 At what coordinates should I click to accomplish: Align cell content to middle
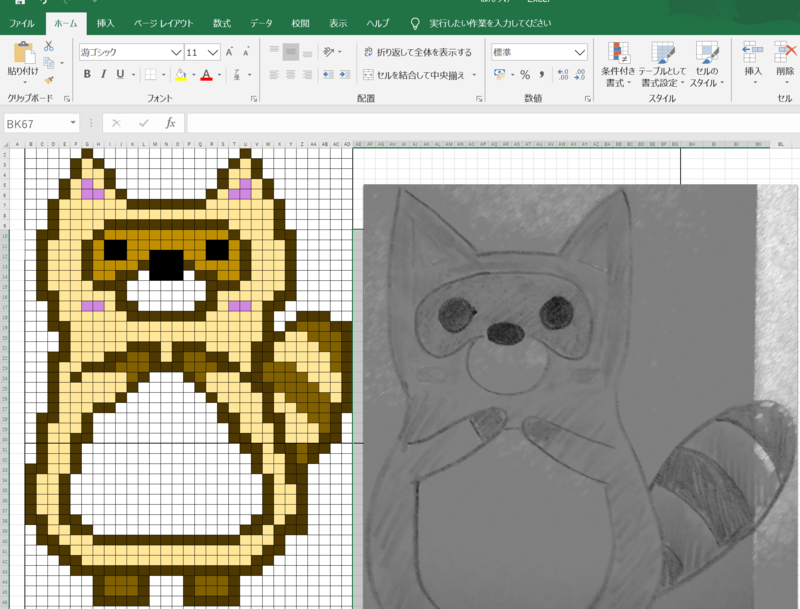pyautogui.click(x=291, y=52)
